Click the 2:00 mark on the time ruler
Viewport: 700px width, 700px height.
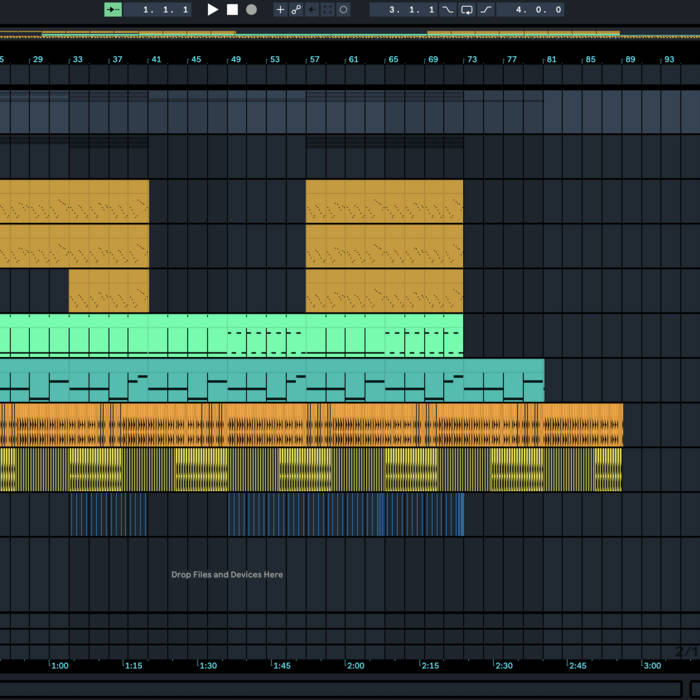355,665
